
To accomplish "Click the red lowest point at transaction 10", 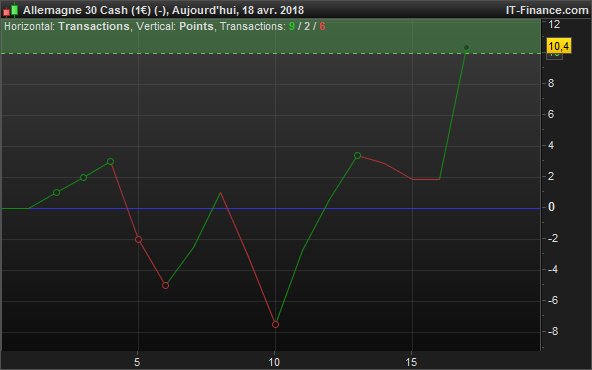I will (x=276, y=324).
